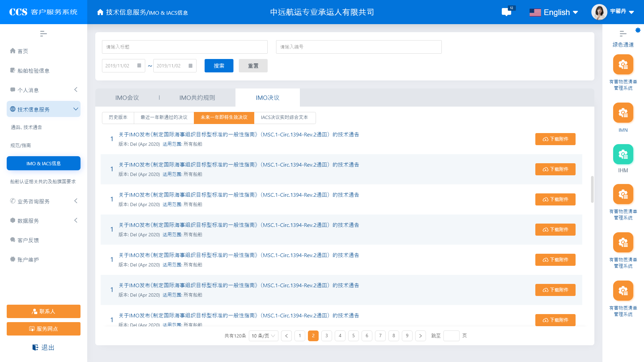Click the home icon in breadcrumb
644x362 pixels.
point(100,12)
